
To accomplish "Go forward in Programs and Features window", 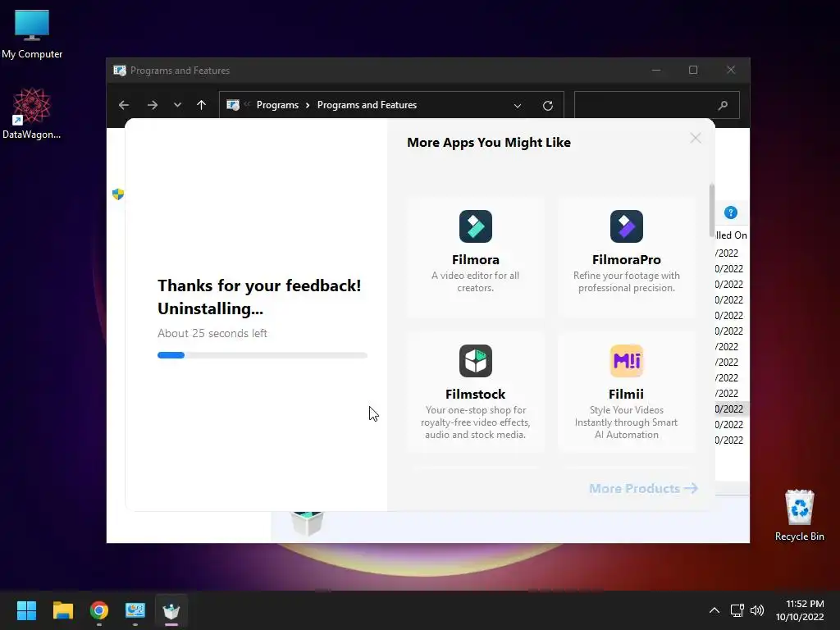I will click(153, 105).
